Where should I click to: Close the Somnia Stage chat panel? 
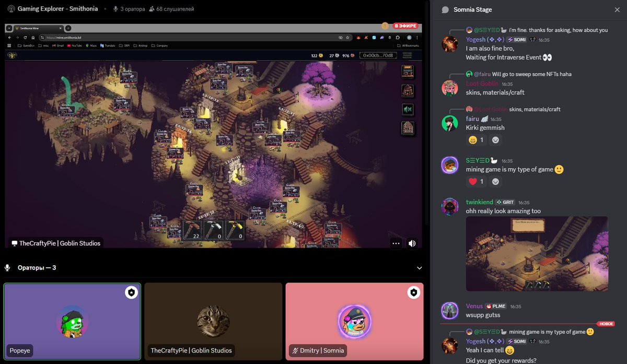pos(617,9)
